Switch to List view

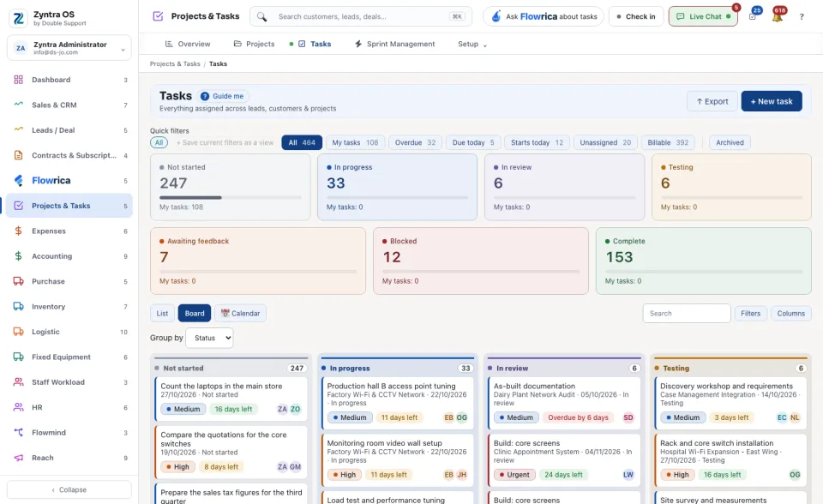tap(162, 314)
